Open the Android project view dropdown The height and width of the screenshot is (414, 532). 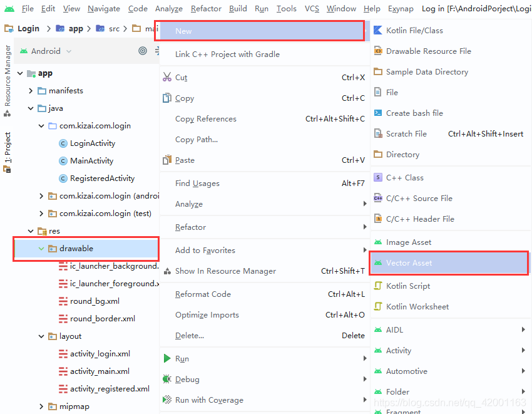coord(46,51)
